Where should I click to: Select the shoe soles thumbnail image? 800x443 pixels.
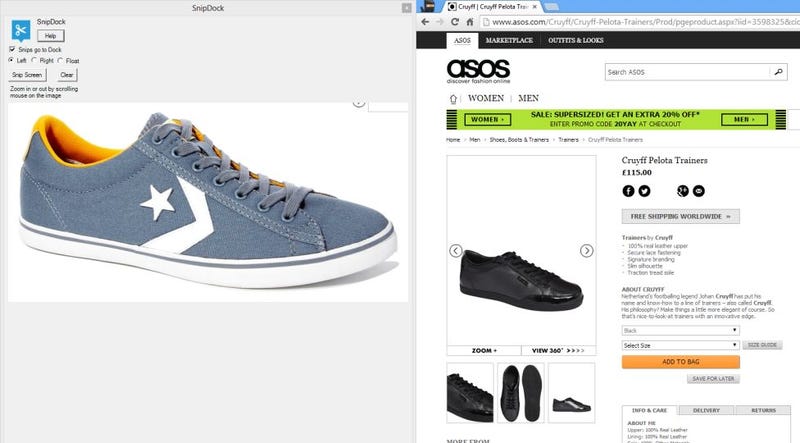pyautogui.click(x=520, y=393)
